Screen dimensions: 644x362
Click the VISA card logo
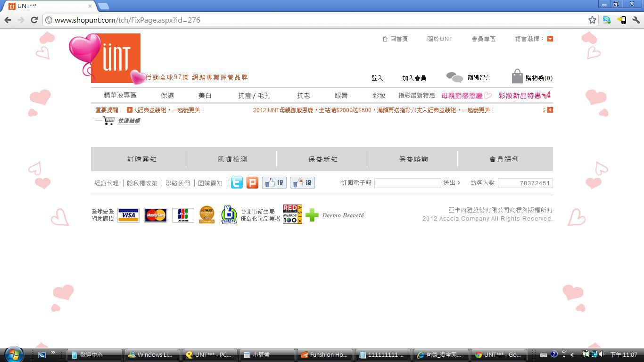128,215
